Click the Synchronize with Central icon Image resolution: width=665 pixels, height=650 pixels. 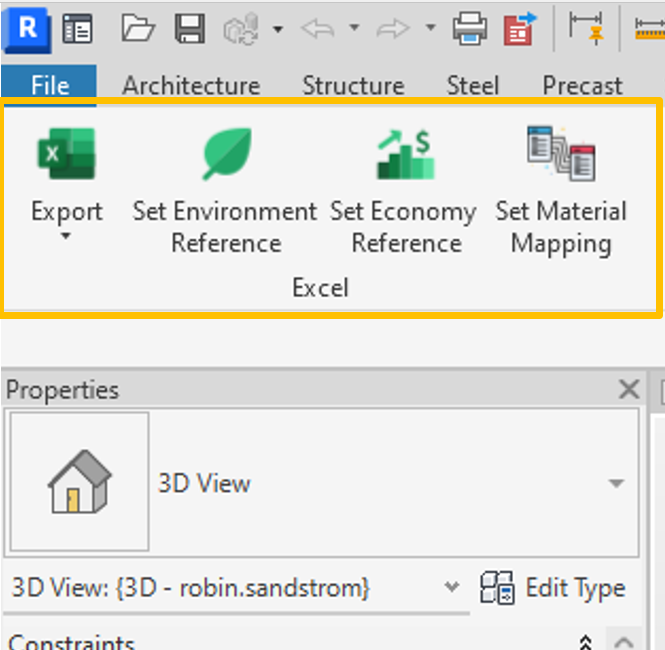click(241, 29)
